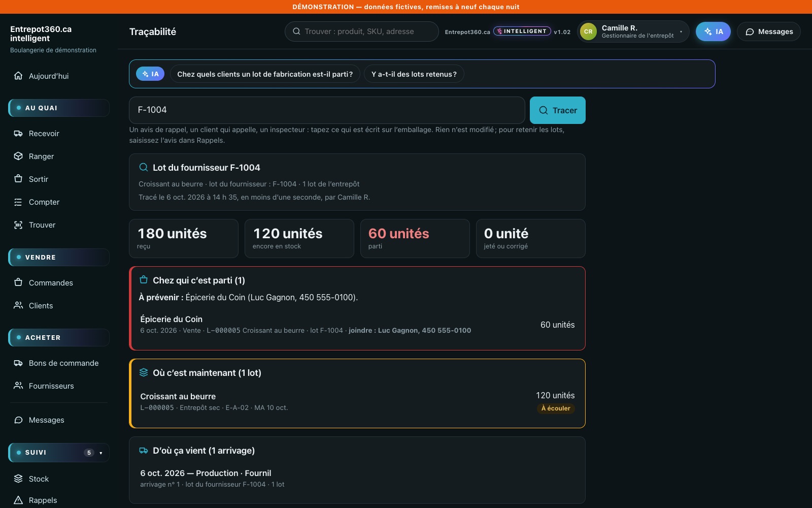This screenshot has width=812, height=508.
Task: Expand the SUIVI section arrow
Action: (x=101, y=453)
